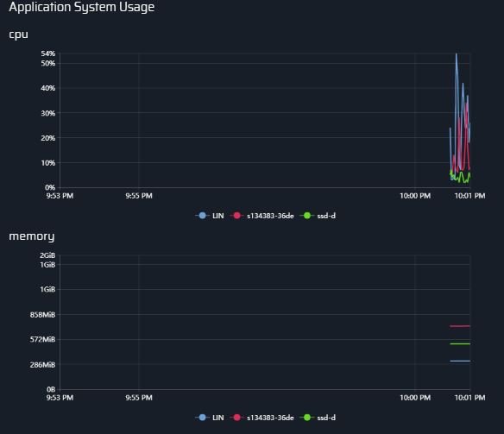
Task: Toggle LIN series in cpu chart legend
Action: point(210,216)
